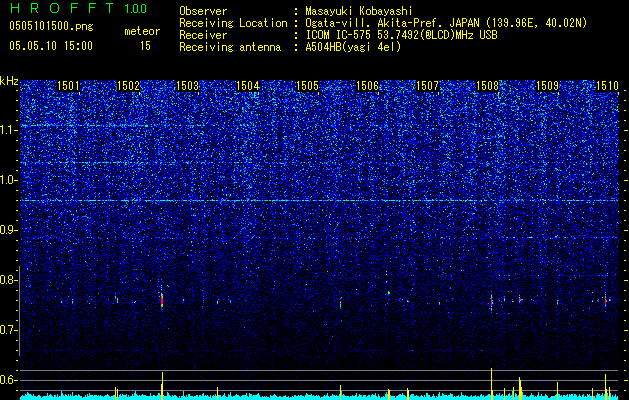629x400 pixels.
Task: Click the 0.8 frequency axis label
Action: [8, 280]
